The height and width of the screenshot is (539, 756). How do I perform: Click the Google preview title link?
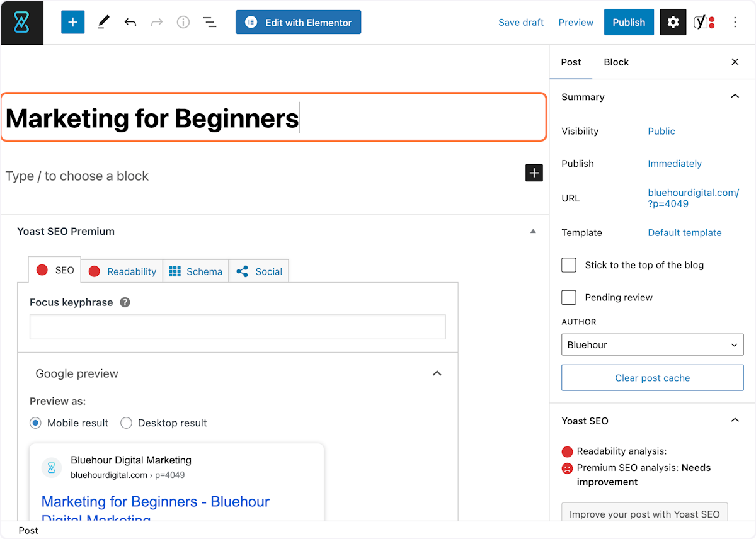pos(155,510)
